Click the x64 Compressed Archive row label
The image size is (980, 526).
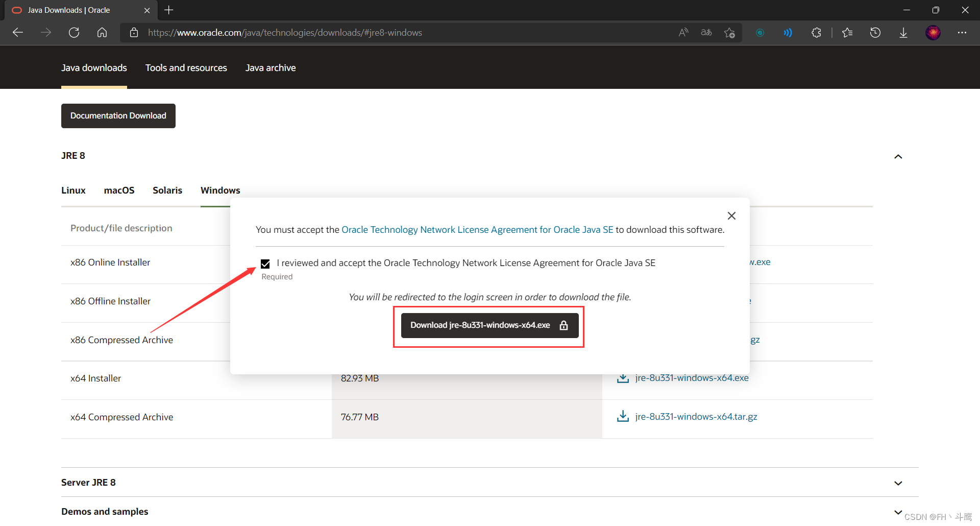(x=122, y=417)
